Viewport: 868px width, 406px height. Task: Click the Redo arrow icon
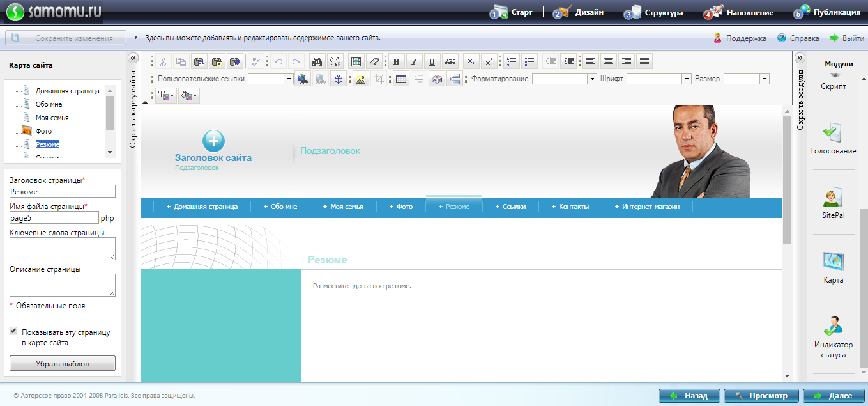[296, 62]
